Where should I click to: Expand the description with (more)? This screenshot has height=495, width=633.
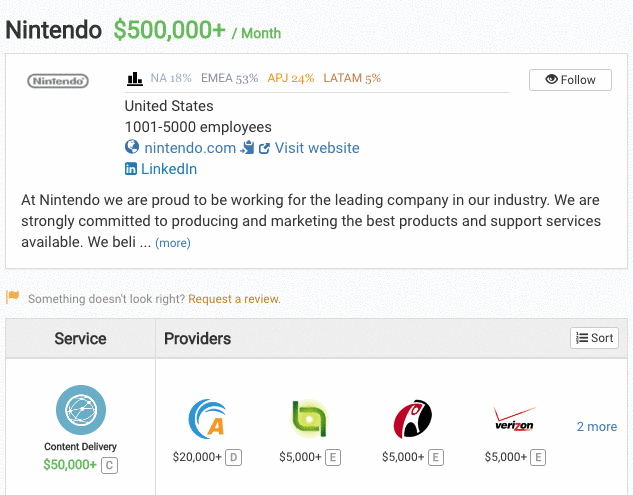(x=173, y=243)
